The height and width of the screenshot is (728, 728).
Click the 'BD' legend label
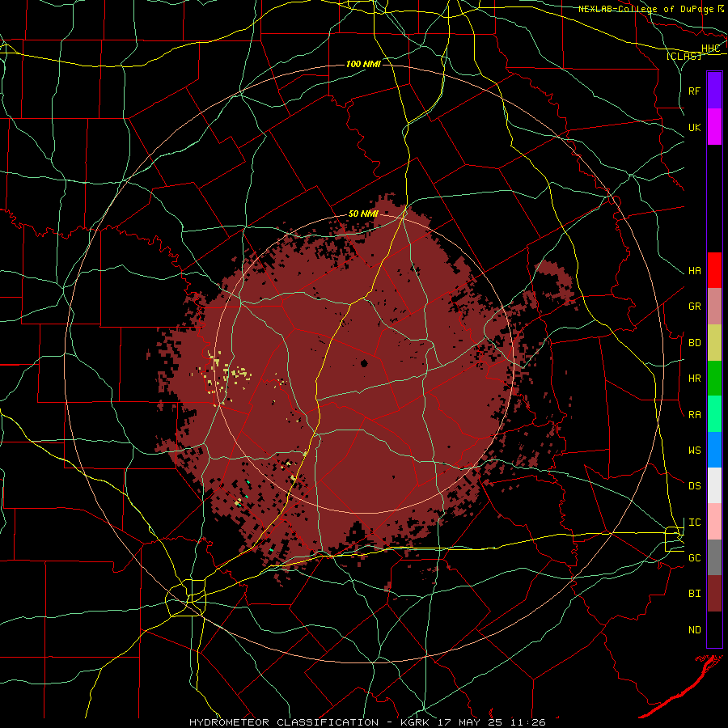pyautogui.click(x=694, y=343)
